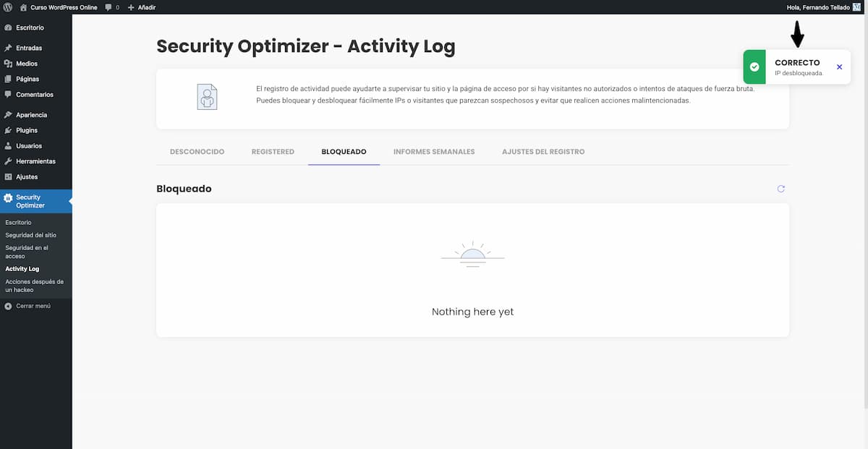This screenshot has height=449, width=868.
Task: Open the comments bubble icon in the top bar
Action: [108, 7]
